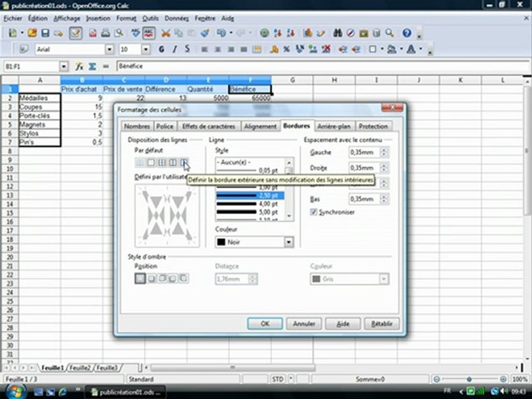Viewport: 532px width, 399px height.
Task: Choose the no-shadow position icon
Action: click(140, 278)
